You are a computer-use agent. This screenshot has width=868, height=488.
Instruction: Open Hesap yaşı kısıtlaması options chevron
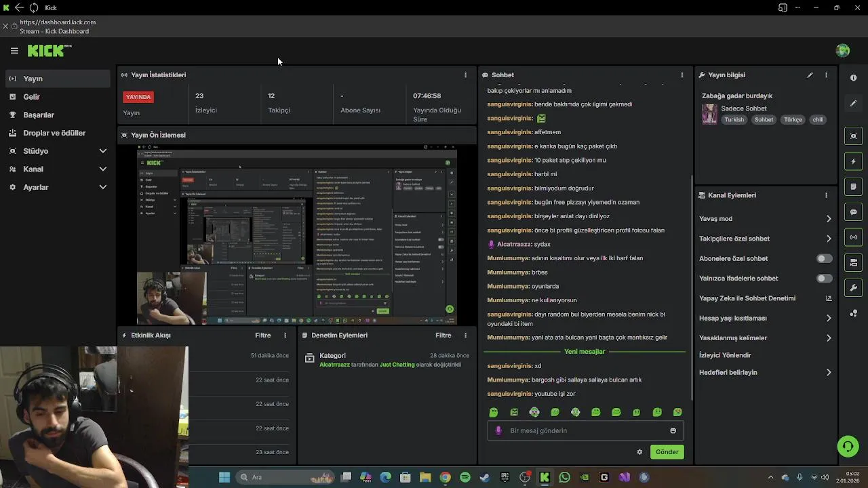point(829,318)
